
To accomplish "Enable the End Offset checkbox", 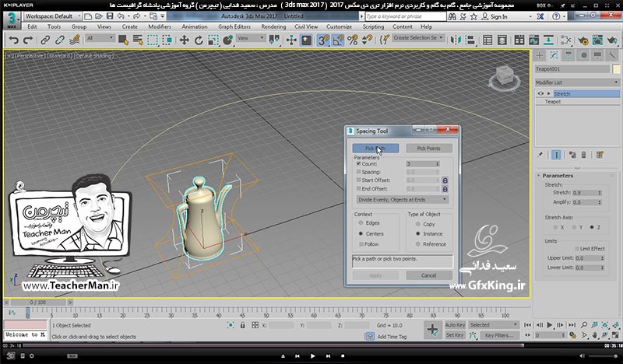I will 359,188.
